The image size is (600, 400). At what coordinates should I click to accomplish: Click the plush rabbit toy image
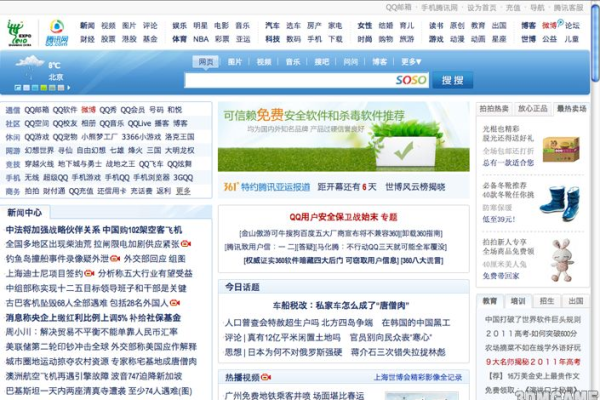pyautogui.click(x=562, y=260)
